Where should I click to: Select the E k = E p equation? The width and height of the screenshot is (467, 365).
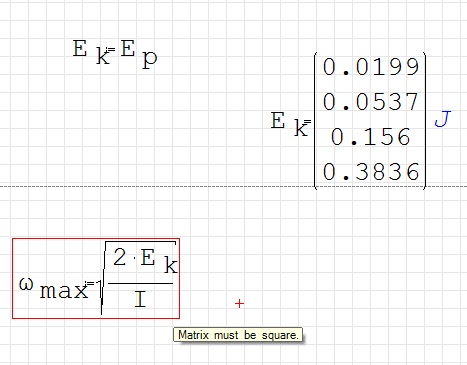pyautogui.click(x=115, y=53)
